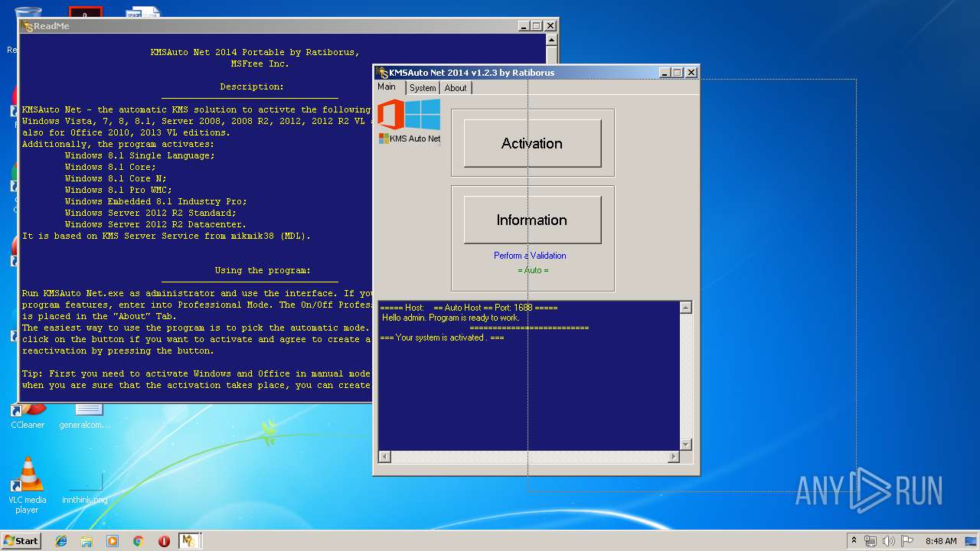Image resolution: width=980 pixels, height=551 pixels.
Task: Close the KMSAuto Net window
Action: [691, 73]
